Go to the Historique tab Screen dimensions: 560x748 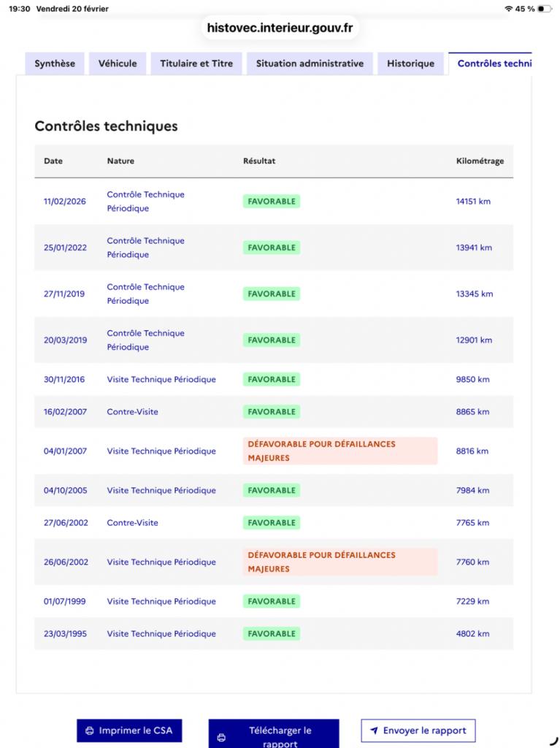point(410,64)
